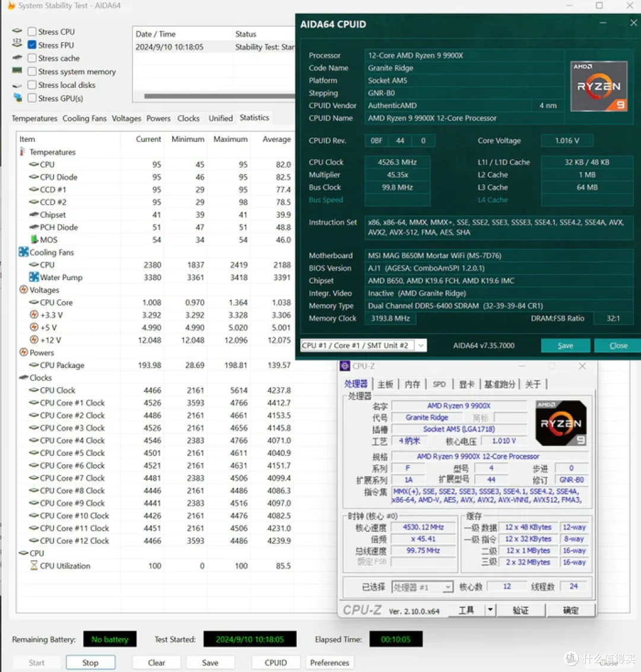Click the Clear button
641x672 pixels.
pyautogui.click(x=157, y=663)
